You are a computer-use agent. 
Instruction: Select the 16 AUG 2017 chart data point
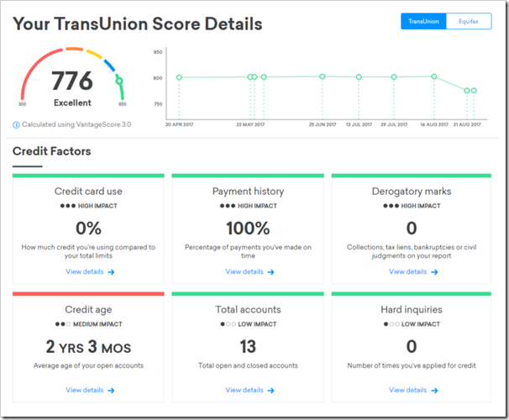pyautogui.click(x=434, y=76)
